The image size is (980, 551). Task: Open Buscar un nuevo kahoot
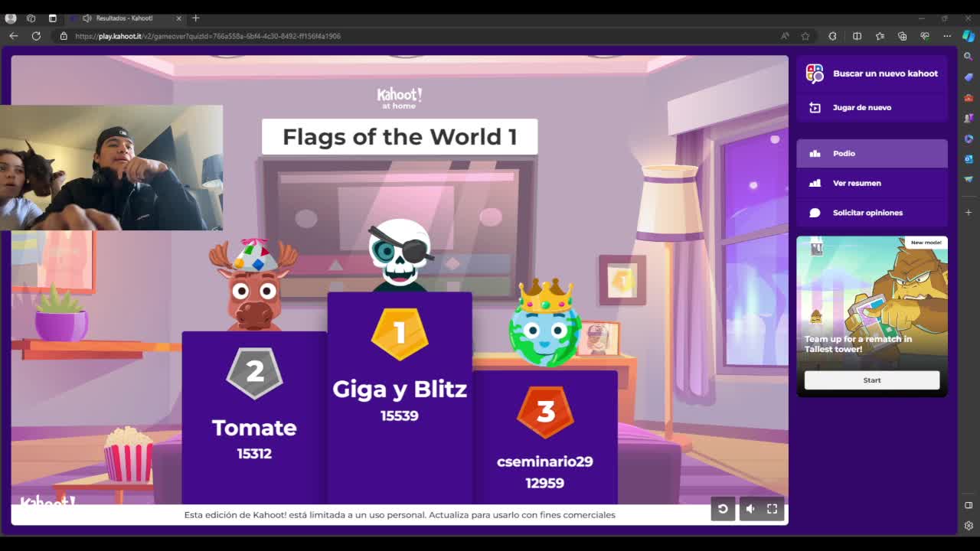872,73
